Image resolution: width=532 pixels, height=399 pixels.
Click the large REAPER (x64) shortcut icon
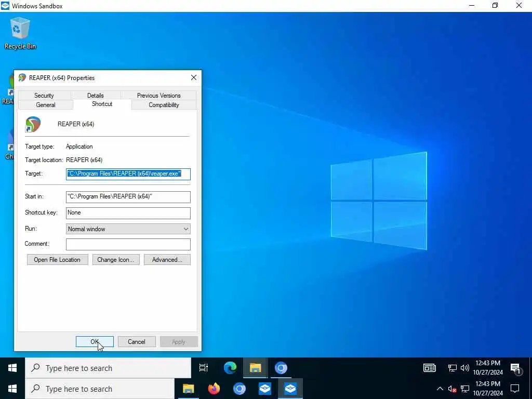(33, 124)
